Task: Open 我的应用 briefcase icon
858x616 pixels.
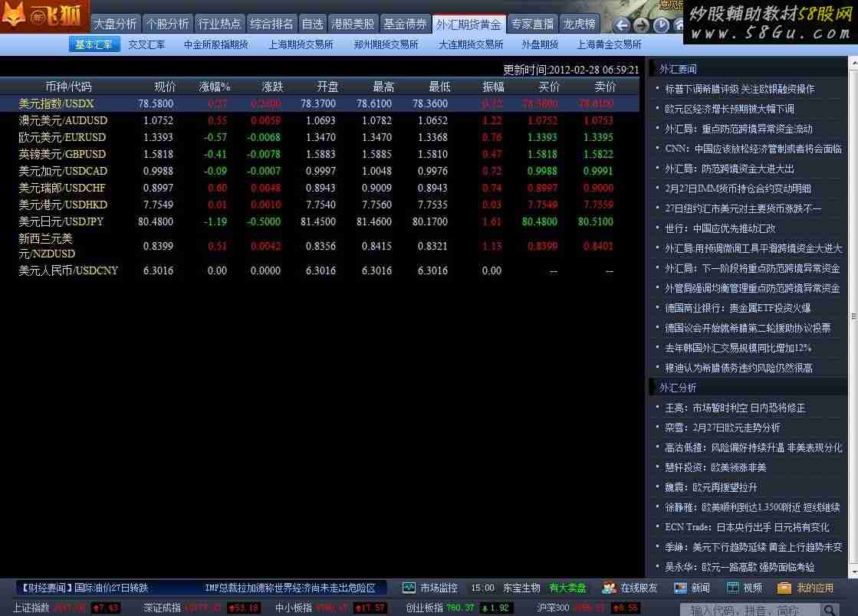Action: point(784,588)
